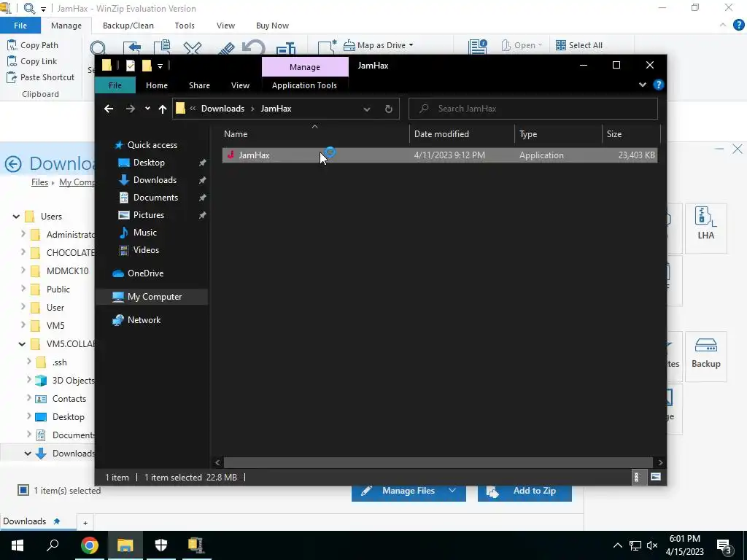
Task: Open Explorer Share ribbon tab
Action: (x=199, y=85)
